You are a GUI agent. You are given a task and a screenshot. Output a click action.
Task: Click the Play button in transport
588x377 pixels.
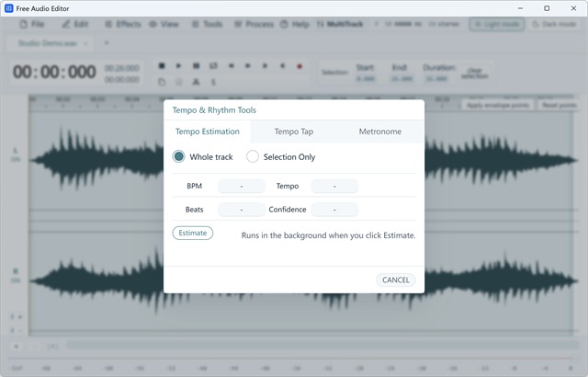point(178,66)
